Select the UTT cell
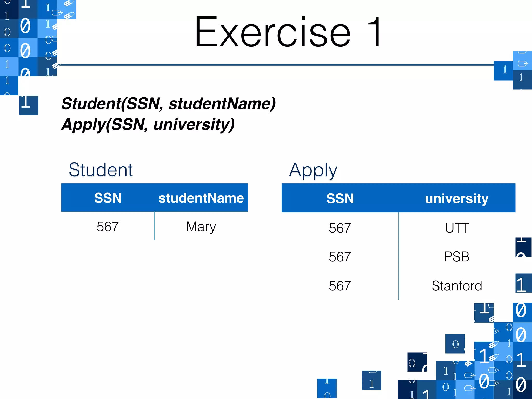This screenshot has width=532, height=399. tap(457, 228)
